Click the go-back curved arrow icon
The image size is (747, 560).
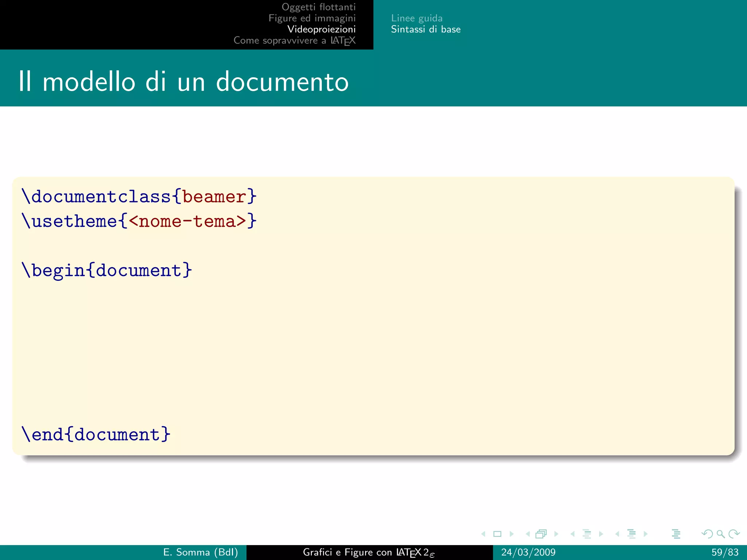pyautogui.click(x=707, y=534)
